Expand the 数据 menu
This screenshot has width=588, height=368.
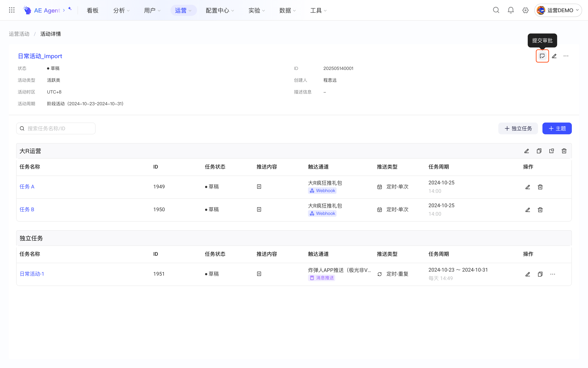click(287, 10)
